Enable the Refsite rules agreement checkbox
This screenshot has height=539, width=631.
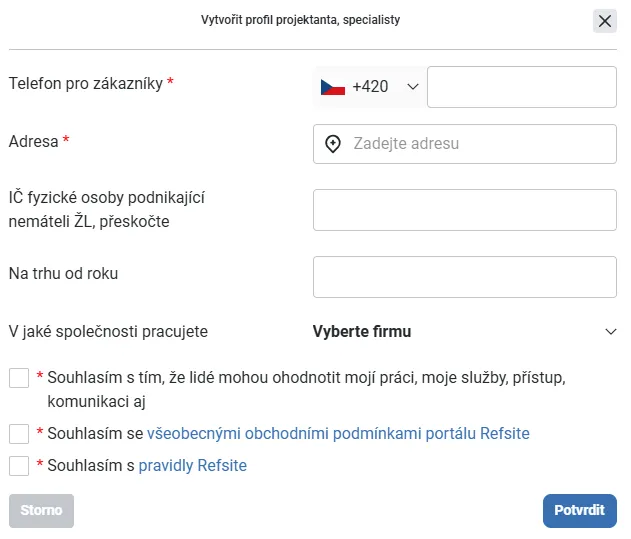(x=19, y=466)
